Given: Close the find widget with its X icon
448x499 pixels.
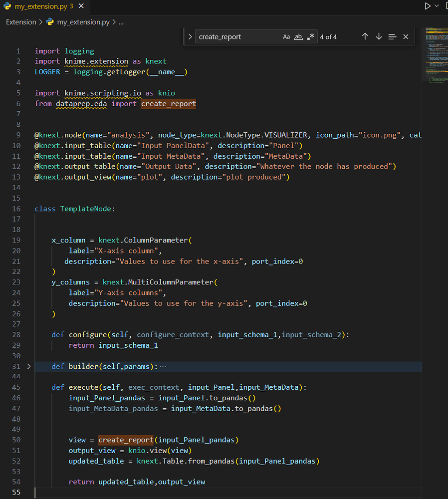Looking at the screenshot, I should coord(406,36).
